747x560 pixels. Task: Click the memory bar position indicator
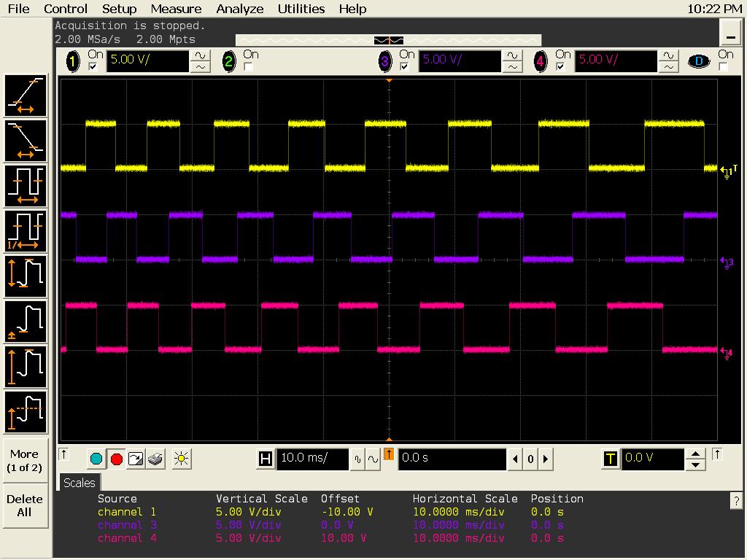pos(388,40)
